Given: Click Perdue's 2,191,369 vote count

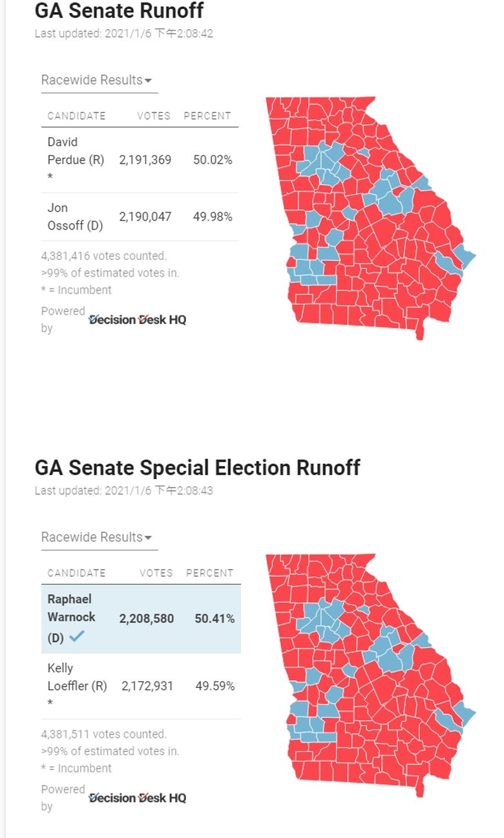Looking at the screenshot, I should coord(145,160).
